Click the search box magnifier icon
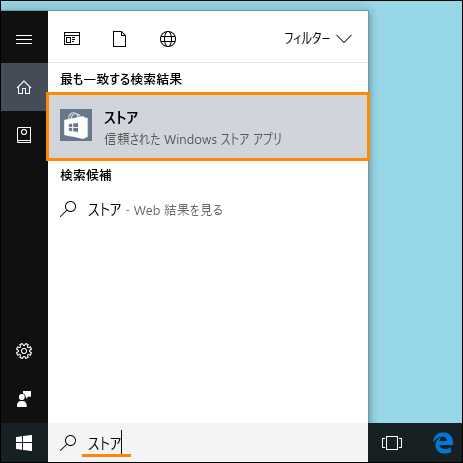Screen dimensions: 463x463 point(68,443)
